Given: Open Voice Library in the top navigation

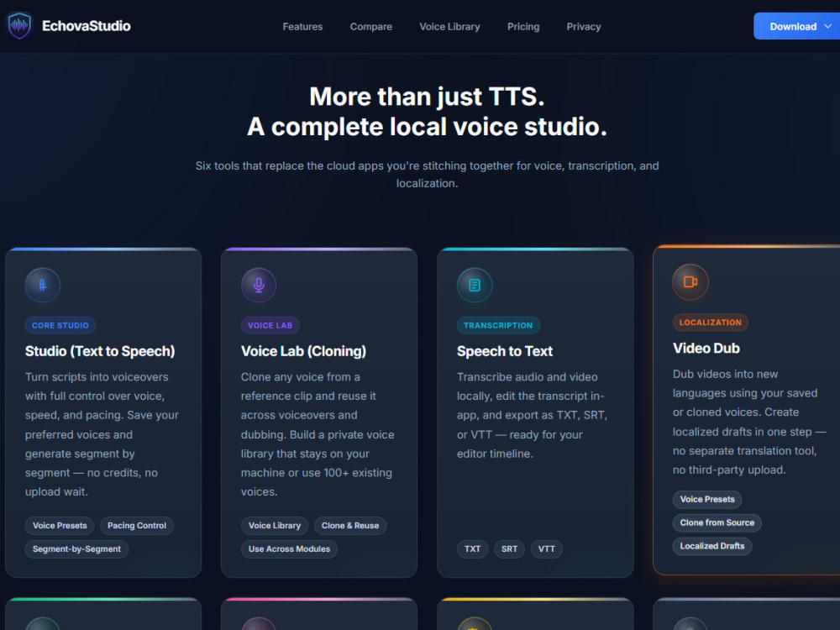Looking at the screenshot, I should [x=449, y=27].
